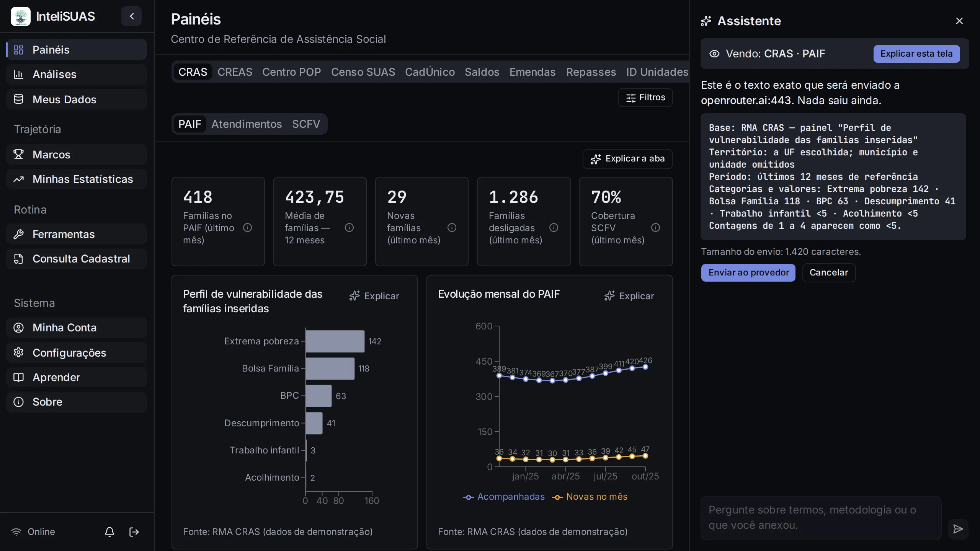The height and width of the screenshot is (551, 980).
Task: Collapse the sidebar with the chevron button
Action: 131,16
